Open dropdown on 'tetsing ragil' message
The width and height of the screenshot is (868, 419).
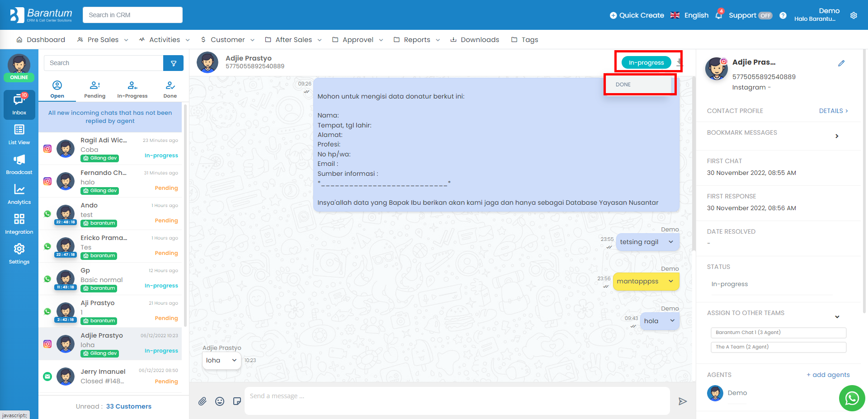pyautogui.click(x=671, y=242)
